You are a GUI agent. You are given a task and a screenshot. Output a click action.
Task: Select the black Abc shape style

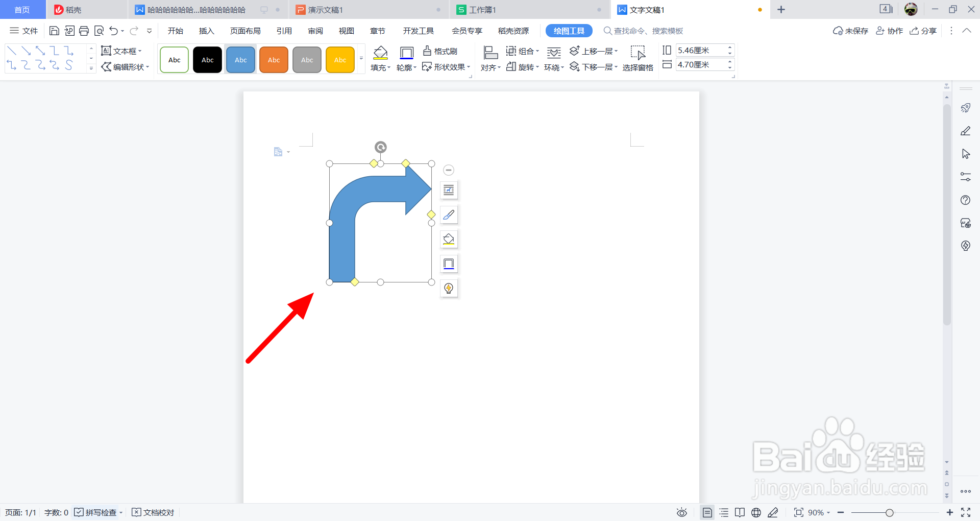(x=208, y=60)
